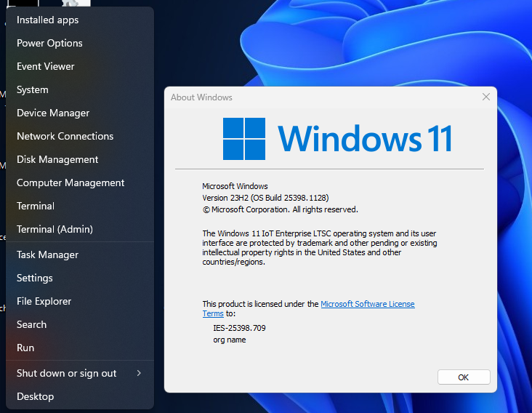Select Search in the menu
This screenshot has width=532, height=413.
pos(80,324)
